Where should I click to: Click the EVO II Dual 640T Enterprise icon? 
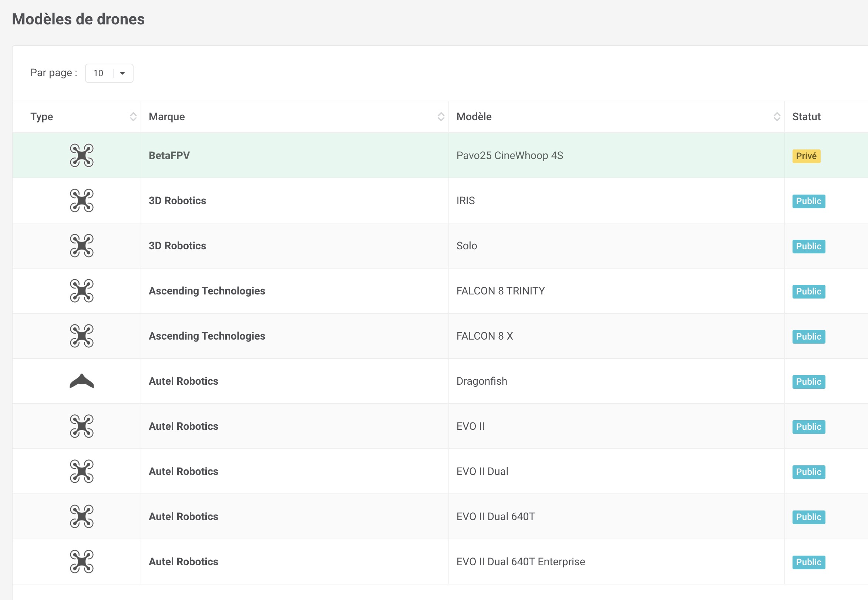click(x=81, y=561)
